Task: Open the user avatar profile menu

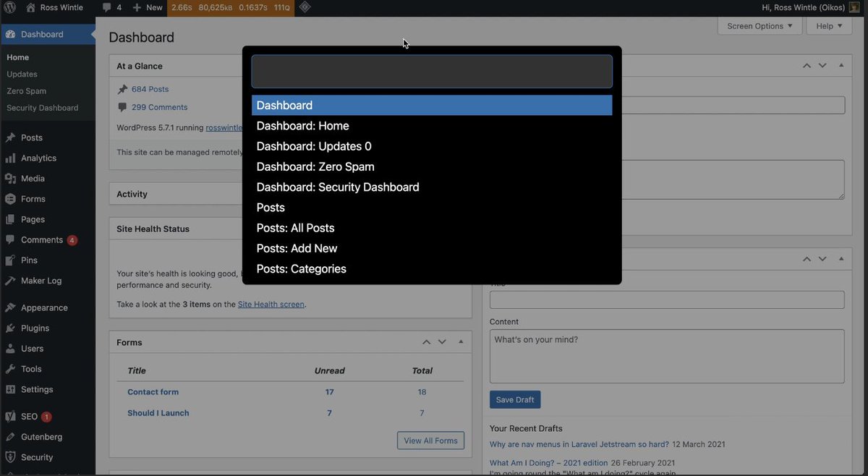Action: [854, 7]
